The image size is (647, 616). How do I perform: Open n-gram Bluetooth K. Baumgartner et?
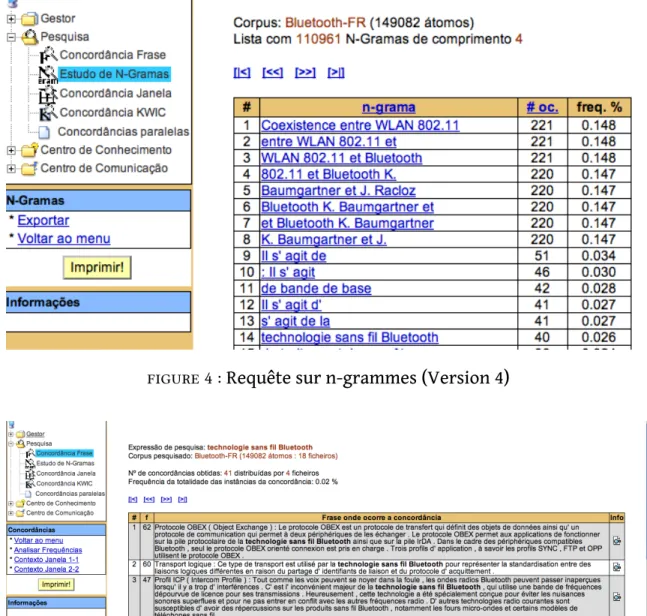click(x=347, y=207)
